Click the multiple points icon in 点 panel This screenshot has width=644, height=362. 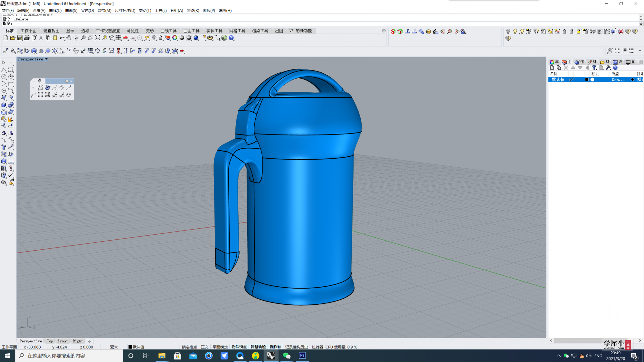(x=40, y=88)
